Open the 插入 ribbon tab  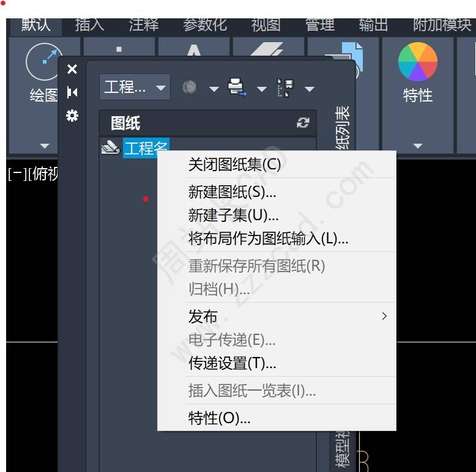coord(89,25)
